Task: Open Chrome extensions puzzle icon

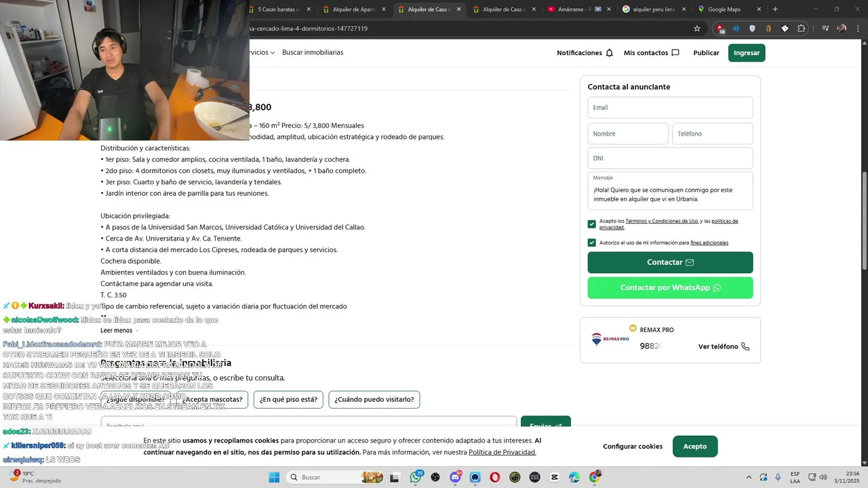Action: coord(802,28)
